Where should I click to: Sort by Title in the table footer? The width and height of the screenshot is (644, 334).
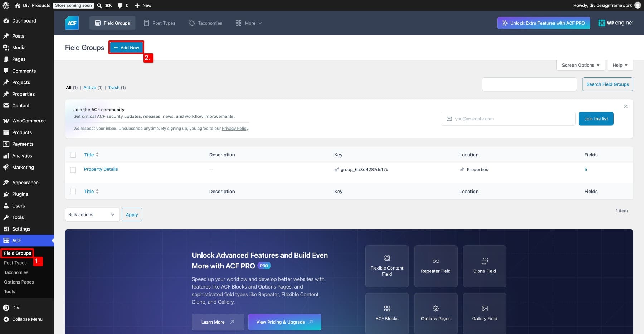click(91, 192)
